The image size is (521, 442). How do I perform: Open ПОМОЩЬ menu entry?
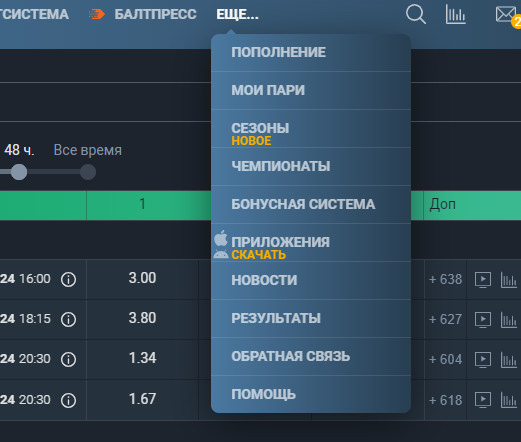[311, 394]
